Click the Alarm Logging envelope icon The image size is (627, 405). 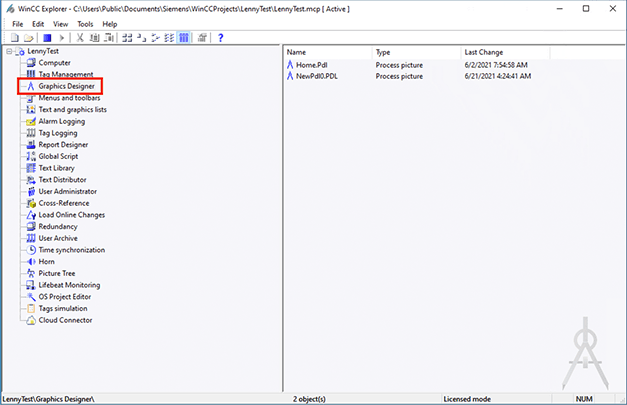coord(31,121)
